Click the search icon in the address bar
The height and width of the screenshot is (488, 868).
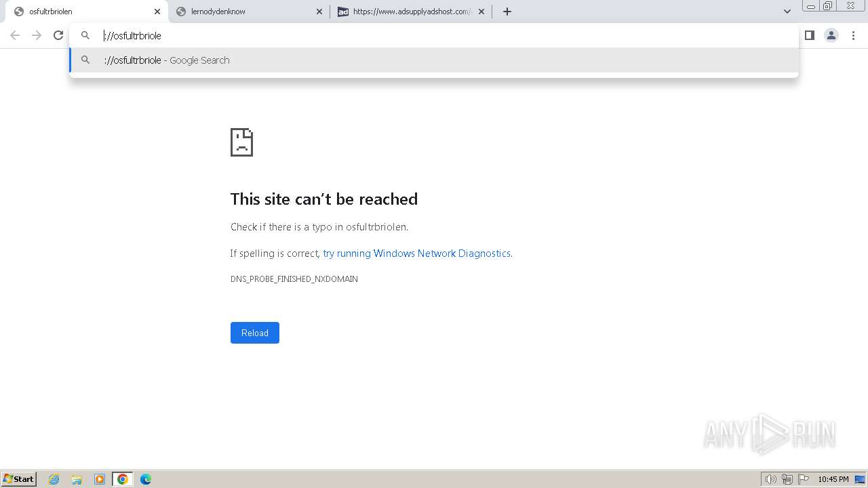[85, 35]
